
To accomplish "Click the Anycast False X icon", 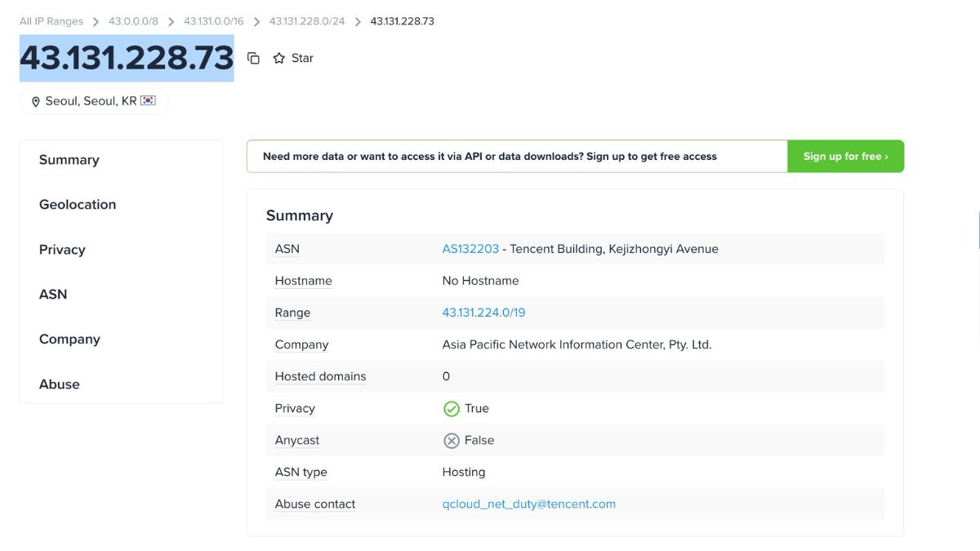I will 451,441.
